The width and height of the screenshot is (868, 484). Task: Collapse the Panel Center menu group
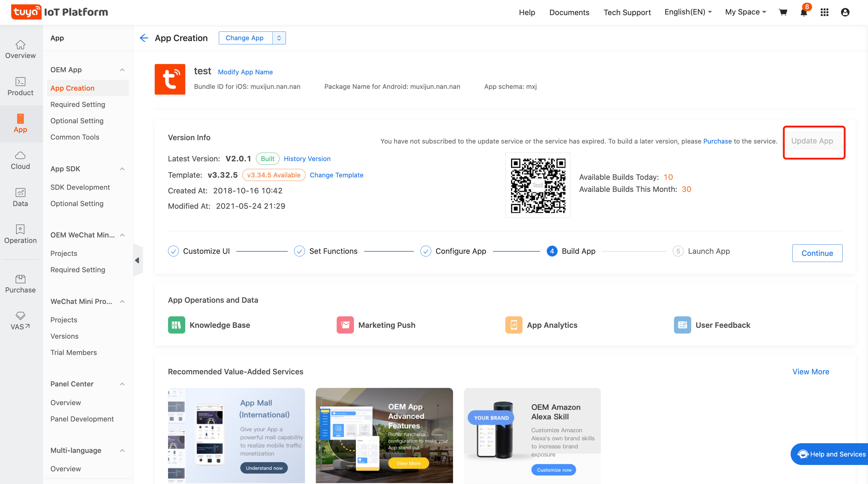point(122,384)
